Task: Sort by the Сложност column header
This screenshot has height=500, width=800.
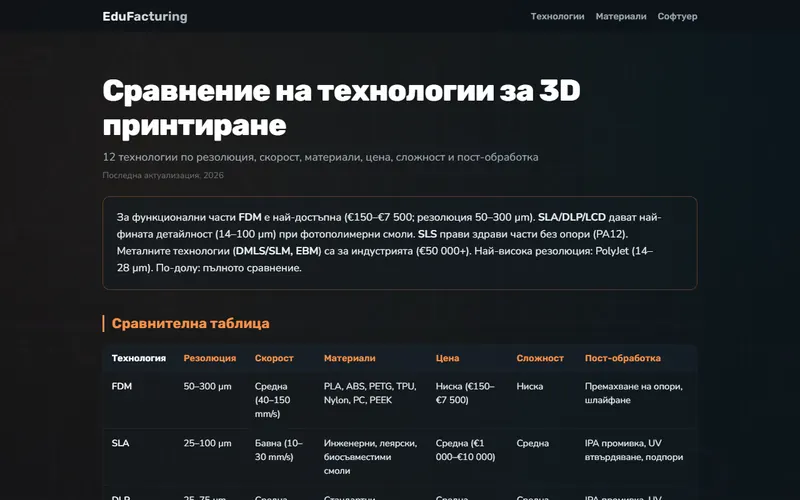Action: pyautogui.click(x=540, y=358)
